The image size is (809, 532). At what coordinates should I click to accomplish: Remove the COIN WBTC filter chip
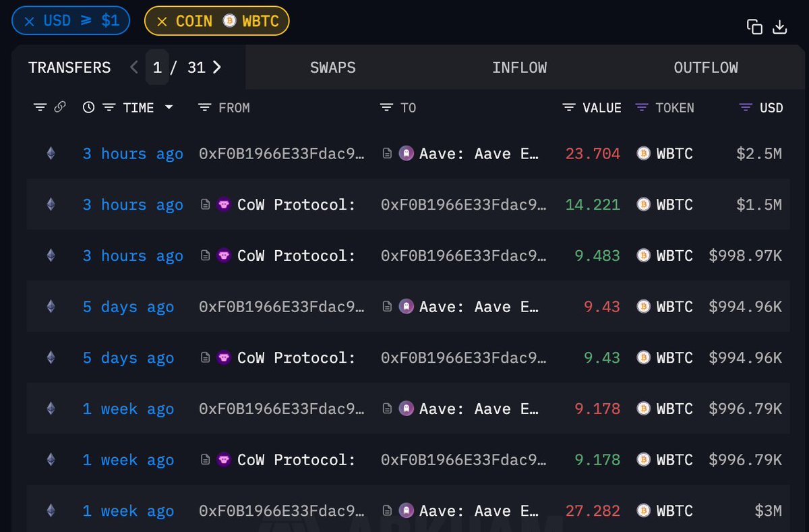pos(162,21)
